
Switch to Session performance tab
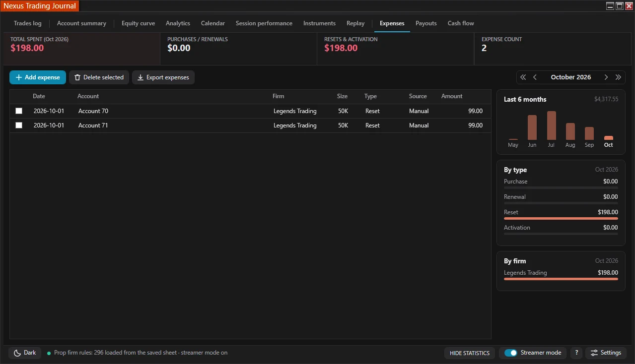point(264,23)
